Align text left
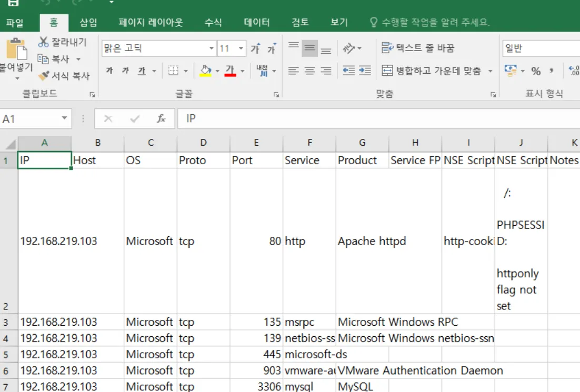 [x=293, y=71]
